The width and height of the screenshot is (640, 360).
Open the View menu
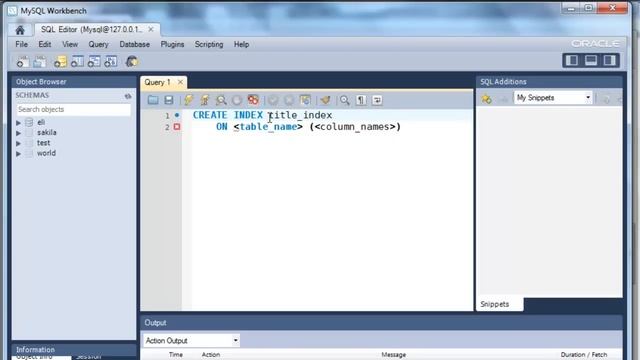[70, 44]
